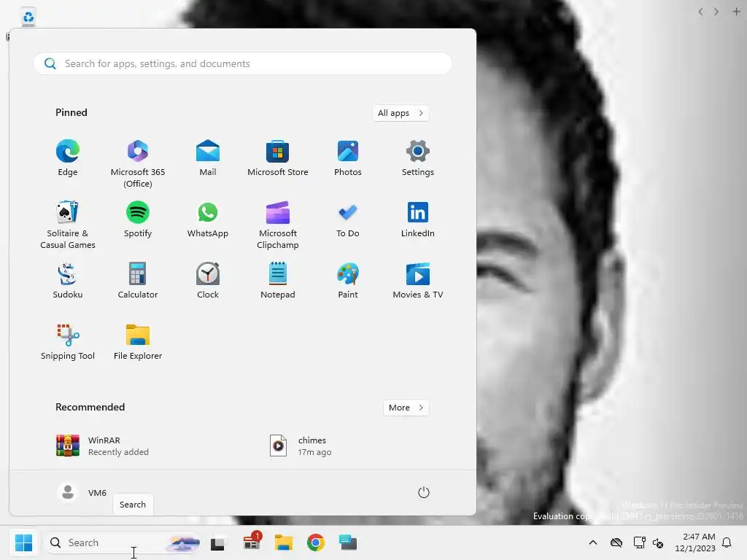Open recommended WinRAR item
Viewport: 747px width, 560px height.
(102, 446)
